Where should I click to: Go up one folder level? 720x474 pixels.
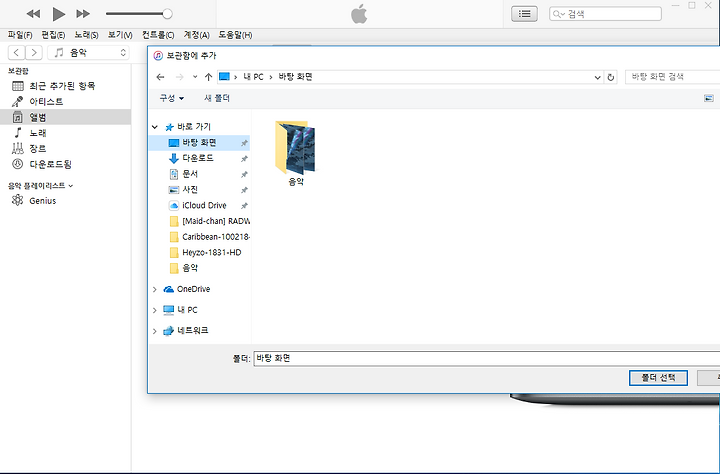pos(208,77)
